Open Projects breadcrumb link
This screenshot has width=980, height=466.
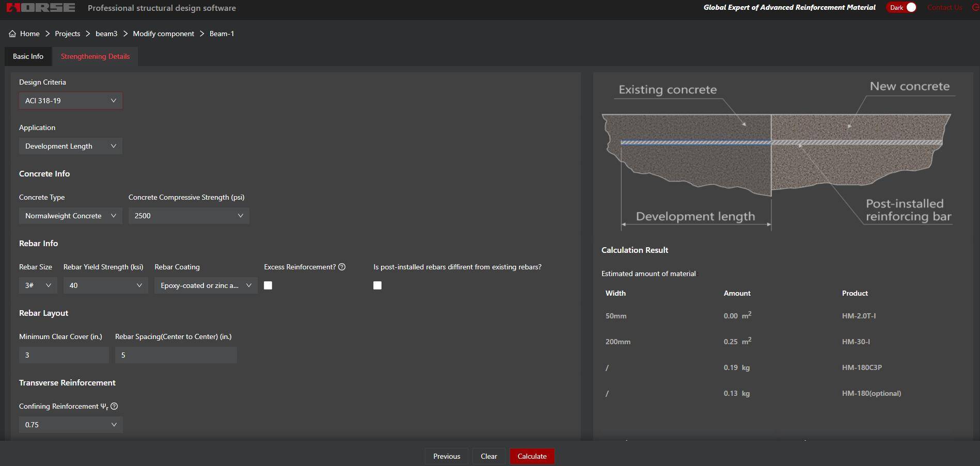(x=68, y=34)
